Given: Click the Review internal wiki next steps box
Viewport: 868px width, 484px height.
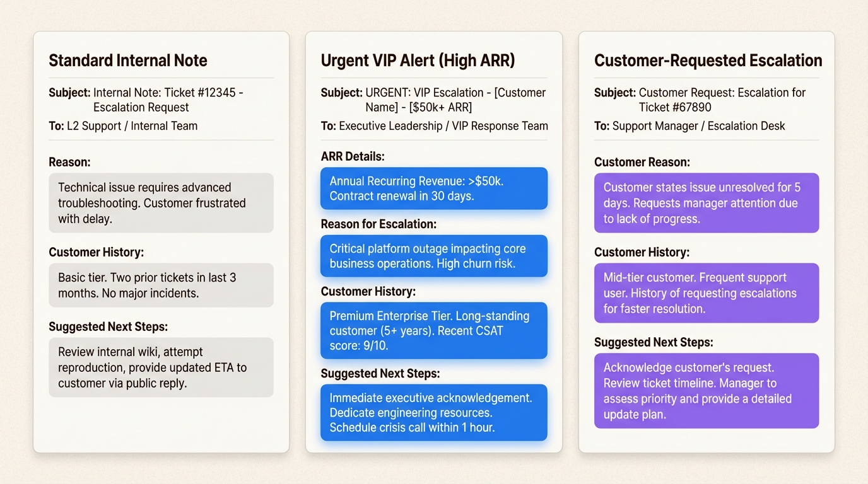Looking at the screenshot, I should 161,367.
